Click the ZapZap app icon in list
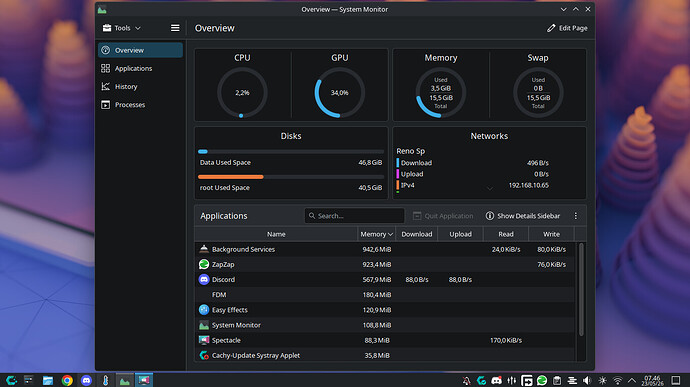Screen dimensions: 690x387 204,264
